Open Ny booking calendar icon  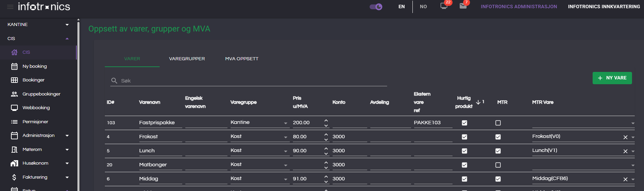14,66
